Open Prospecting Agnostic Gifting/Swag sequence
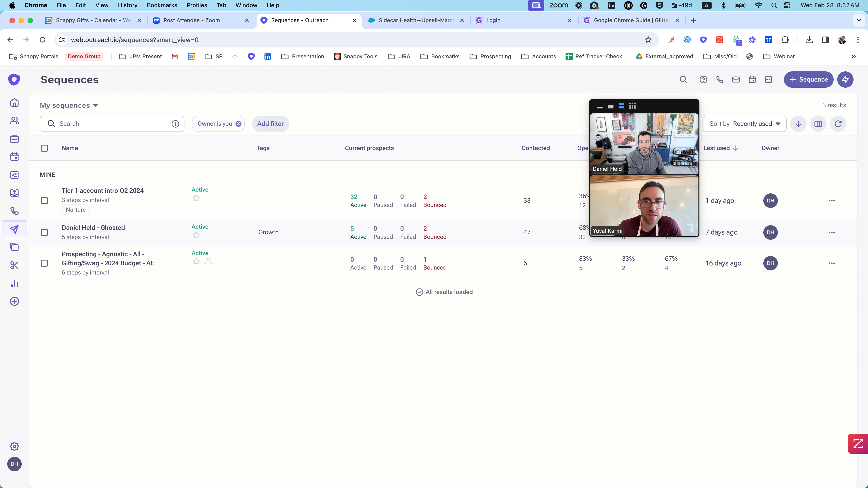 (x=108, y=258)
